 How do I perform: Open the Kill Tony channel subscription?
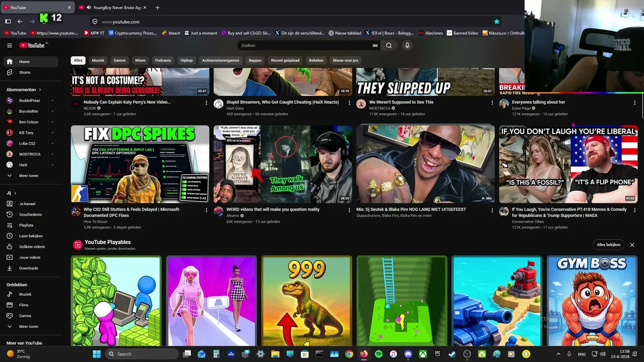(32, 133)
